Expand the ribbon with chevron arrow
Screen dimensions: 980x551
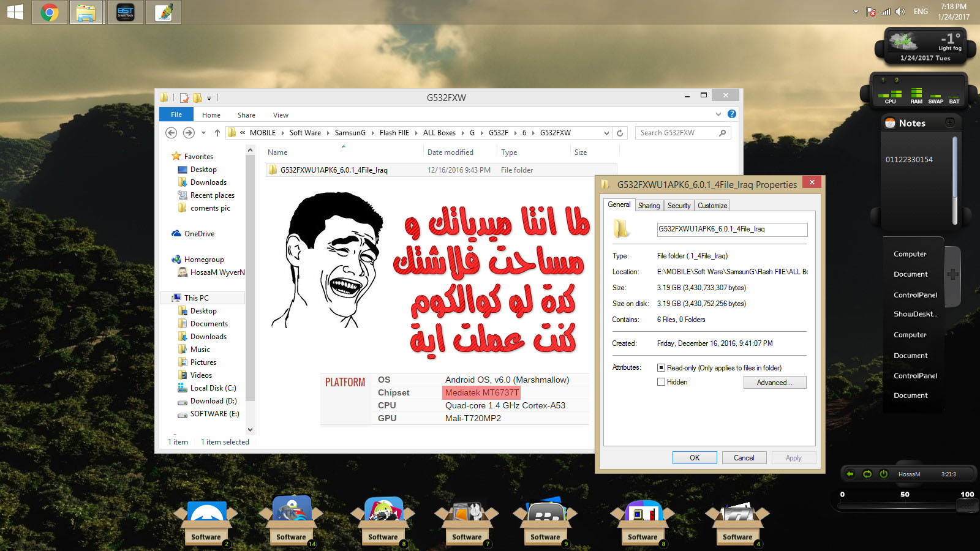(718, 114)
